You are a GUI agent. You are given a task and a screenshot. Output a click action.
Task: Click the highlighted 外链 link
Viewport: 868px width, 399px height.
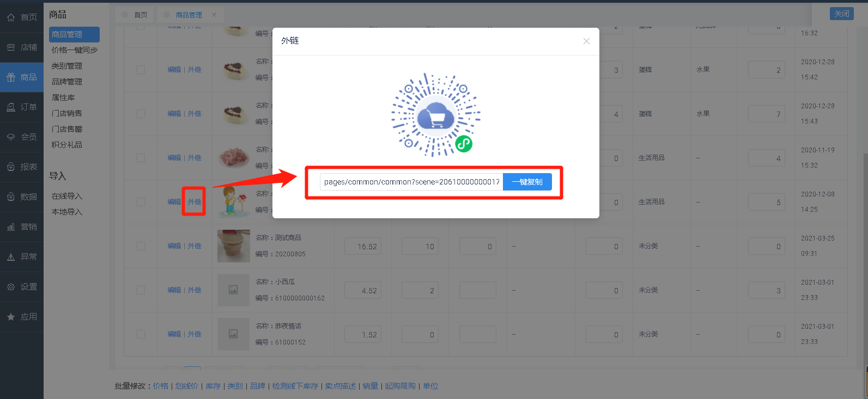[195, 202]
